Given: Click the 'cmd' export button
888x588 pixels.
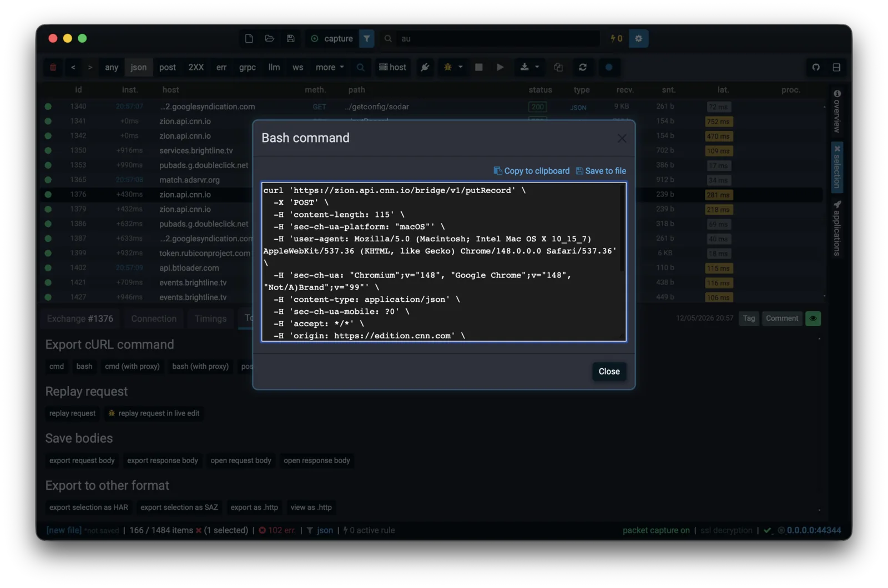Looking at the screenshot, I should pos(57,367).
